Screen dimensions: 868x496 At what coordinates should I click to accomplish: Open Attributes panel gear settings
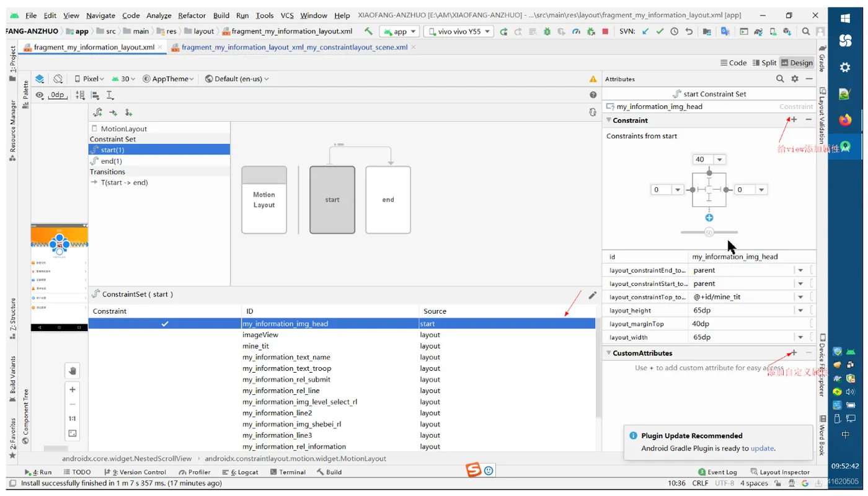(795, 79)
